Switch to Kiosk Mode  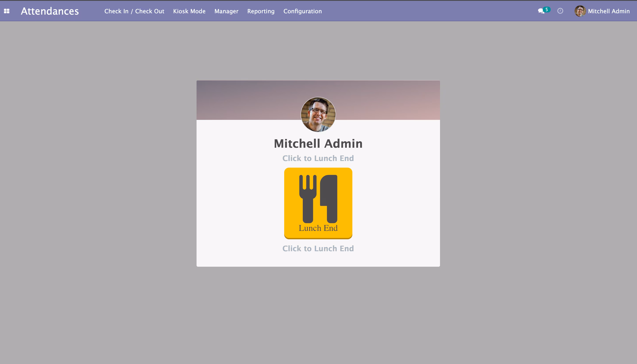pyautogui.click(x=189, y=11)
